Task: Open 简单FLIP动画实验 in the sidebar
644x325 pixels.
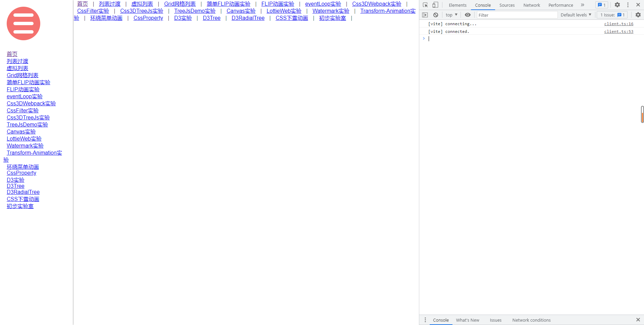Action: (x=29, y=82)
